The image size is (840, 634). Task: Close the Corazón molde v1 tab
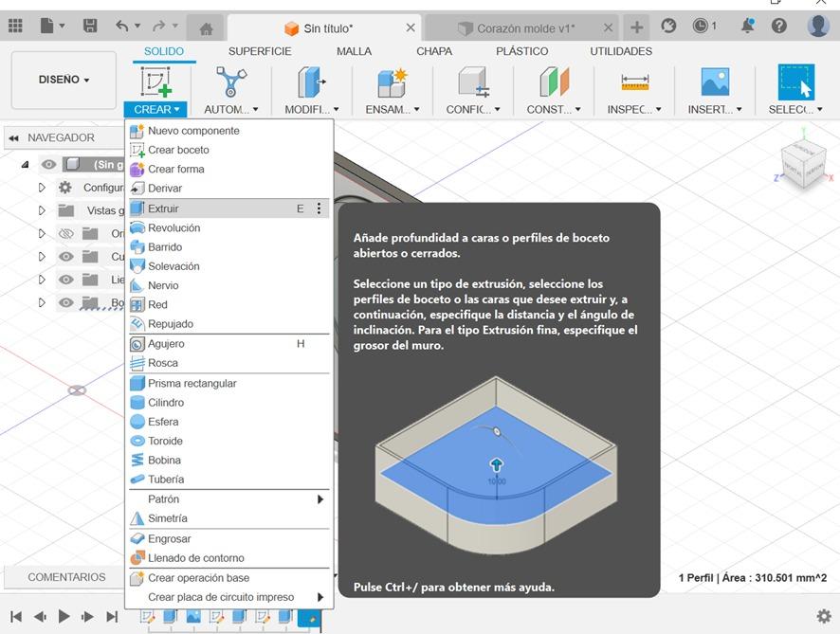(609, 28)
